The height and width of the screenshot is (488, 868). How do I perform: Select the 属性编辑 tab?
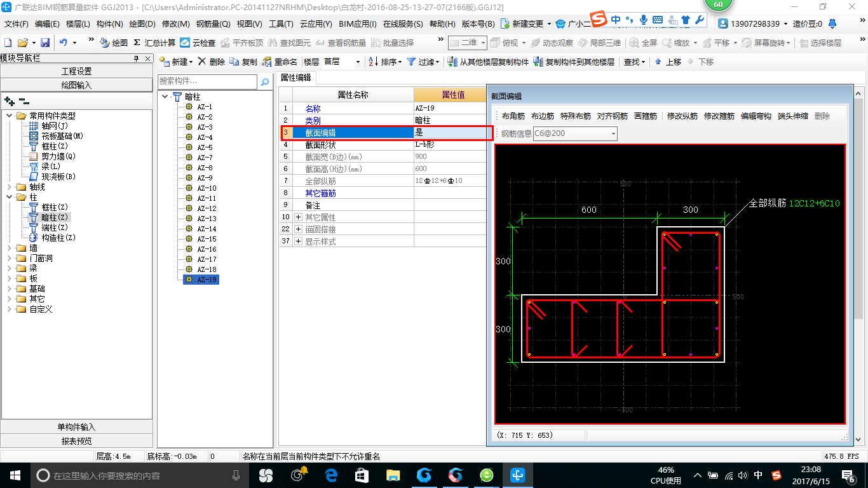pos(296,78)
